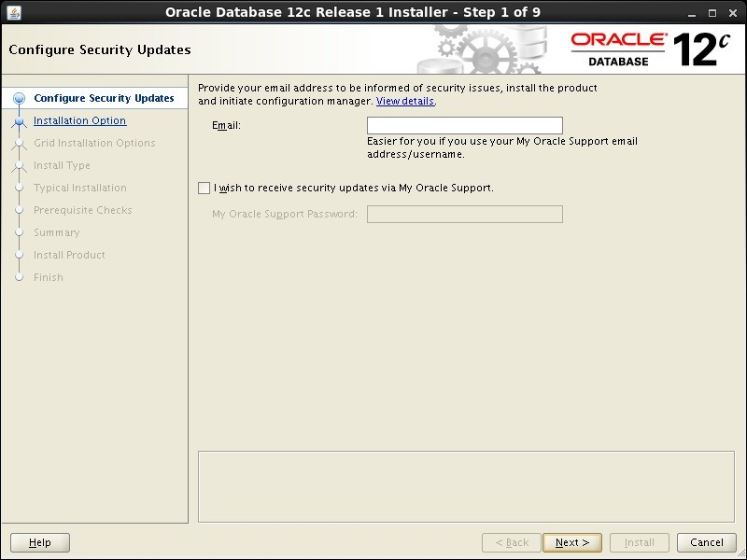This screenshot has width=747, height=560.
Task: Minimize the installer window
Action: click(692, 14)
